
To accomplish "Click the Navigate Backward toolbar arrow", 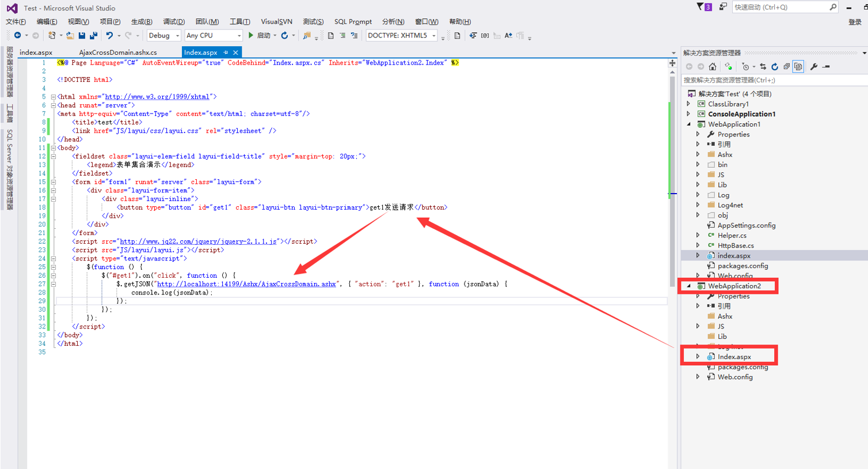I will [x=17, y=36].
